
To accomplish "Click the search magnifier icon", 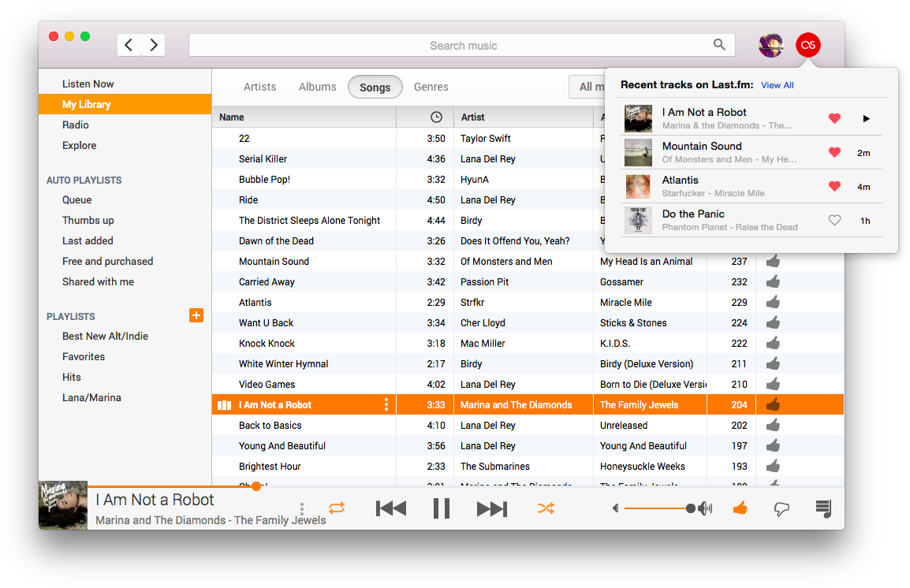I will pos(719,45).
